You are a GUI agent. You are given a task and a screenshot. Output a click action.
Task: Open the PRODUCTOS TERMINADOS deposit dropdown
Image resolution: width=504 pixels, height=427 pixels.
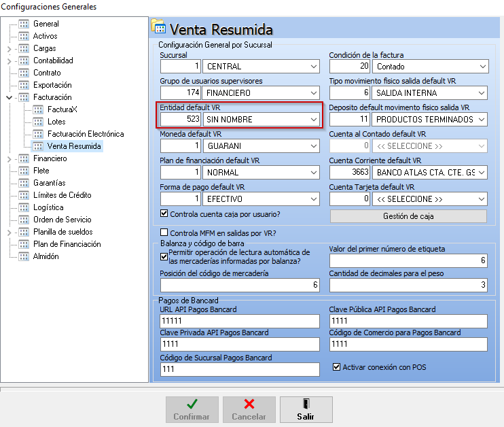[x=482, y=120]
